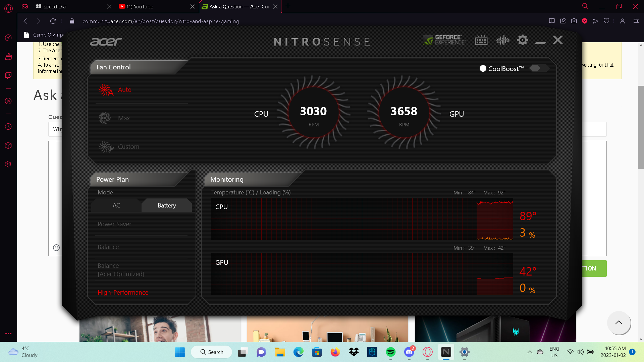This screenshot has width=644, height=362.
Task: Open NitroSense settings gear
Action: coord(522,40)
